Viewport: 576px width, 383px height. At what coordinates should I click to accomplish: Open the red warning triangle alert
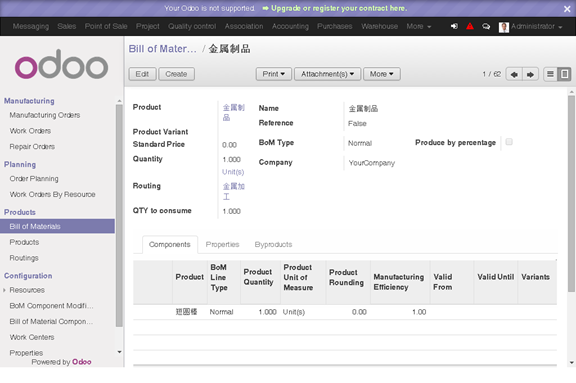click(470, 26)
